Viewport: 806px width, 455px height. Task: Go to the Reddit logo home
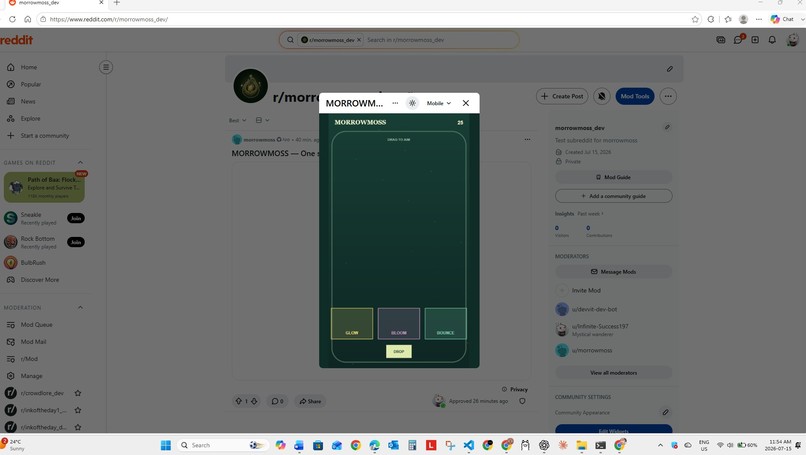16,40
